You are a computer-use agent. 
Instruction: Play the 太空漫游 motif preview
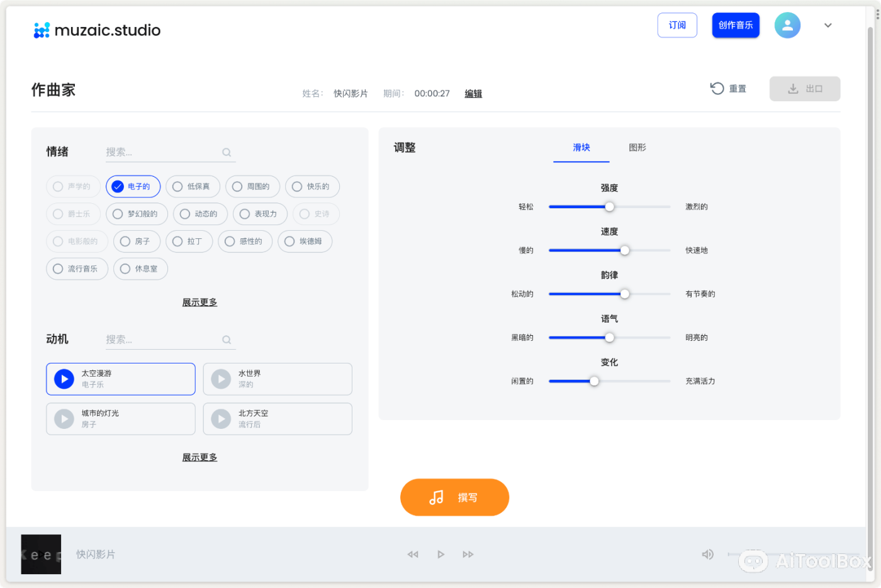click(64, 379)
